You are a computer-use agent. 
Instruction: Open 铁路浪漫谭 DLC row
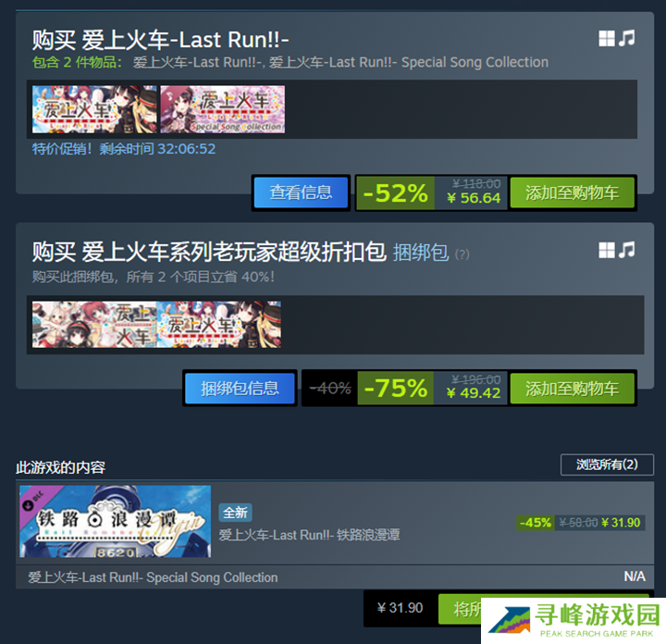pos(335,522)
